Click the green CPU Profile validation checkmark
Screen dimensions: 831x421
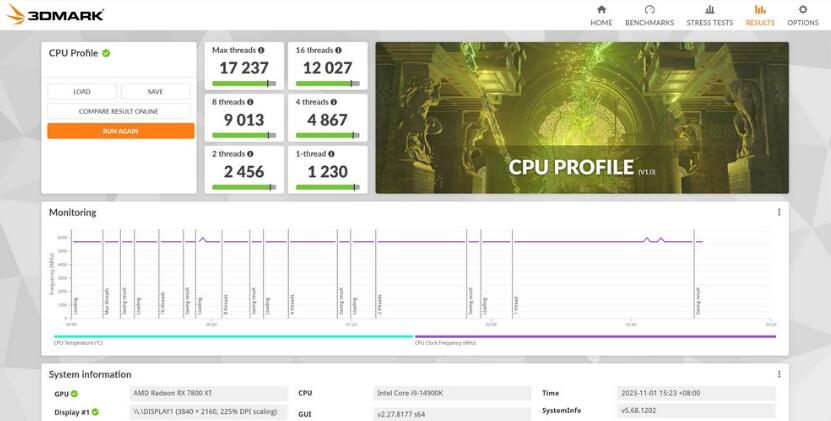pos(106,53)
